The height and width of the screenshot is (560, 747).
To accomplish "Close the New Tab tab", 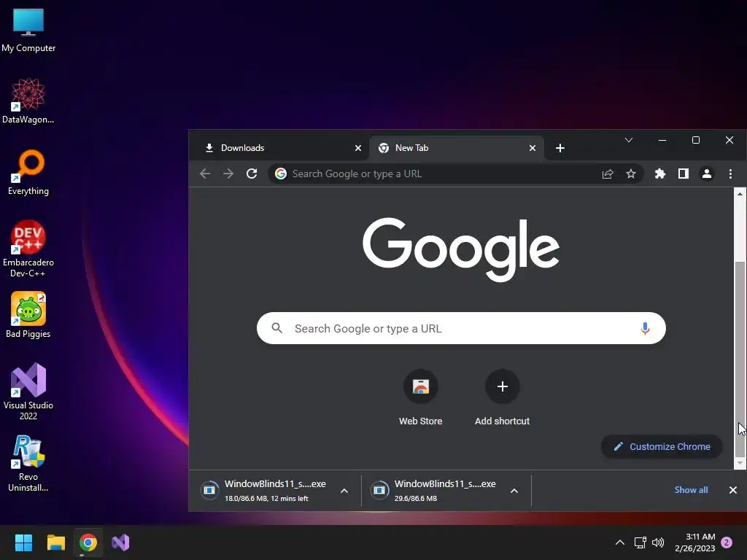I will pyautogui.click(x=533, y=148).
